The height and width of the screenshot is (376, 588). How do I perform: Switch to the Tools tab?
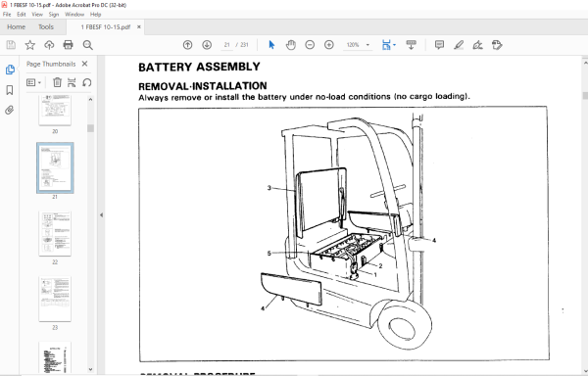click(46, 27)
